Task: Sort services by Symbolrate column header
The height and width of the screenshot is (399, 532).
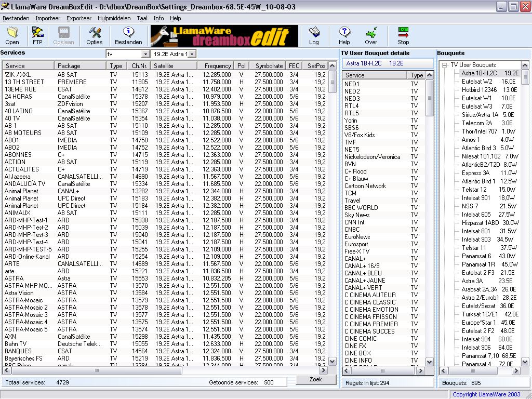Action: coord(268,66)
